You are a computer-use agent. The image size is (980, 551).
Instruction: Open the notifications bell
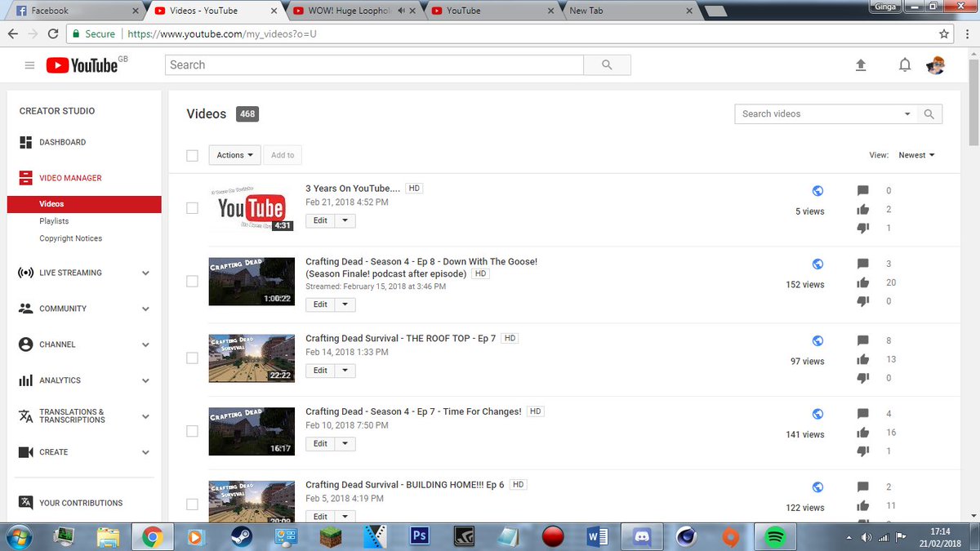[x=905, y=65]
